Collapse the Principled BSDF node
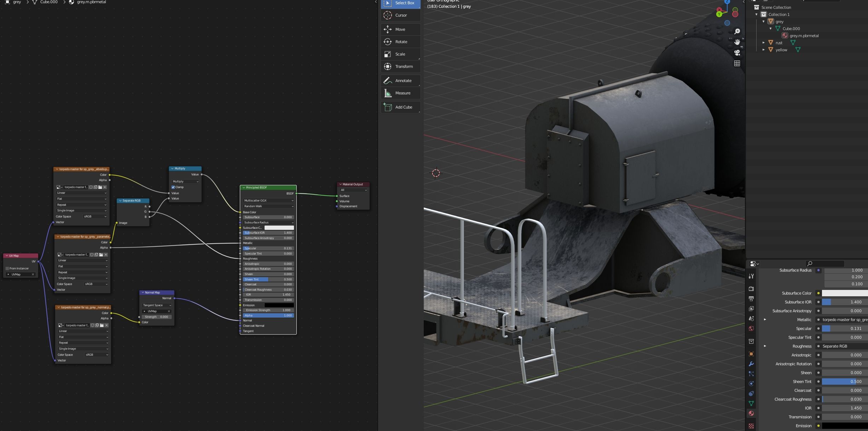 pos(243,187)
